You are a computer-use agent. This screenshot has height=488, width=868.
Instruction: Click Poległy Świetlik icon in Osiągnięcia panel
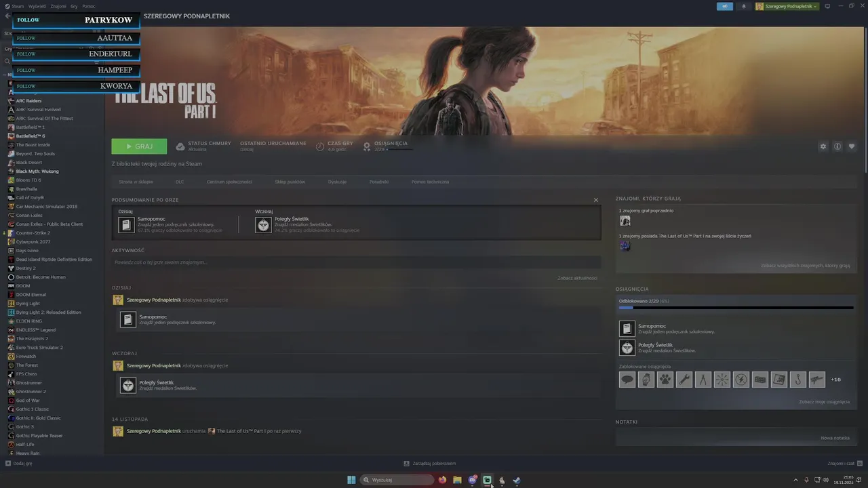pyautogui.click(x=627, y=348)
